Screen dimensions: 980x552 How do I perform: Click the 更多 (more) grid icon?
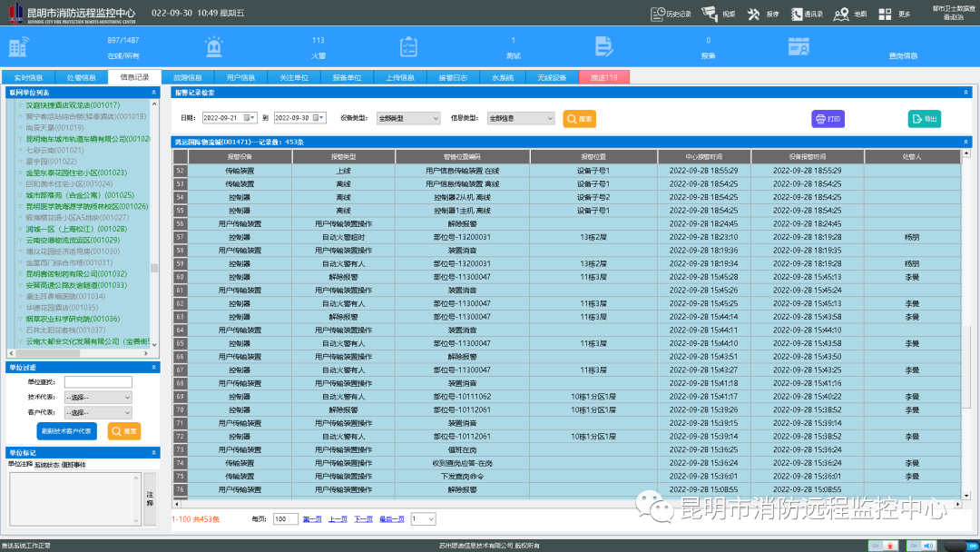click(884, 13)
